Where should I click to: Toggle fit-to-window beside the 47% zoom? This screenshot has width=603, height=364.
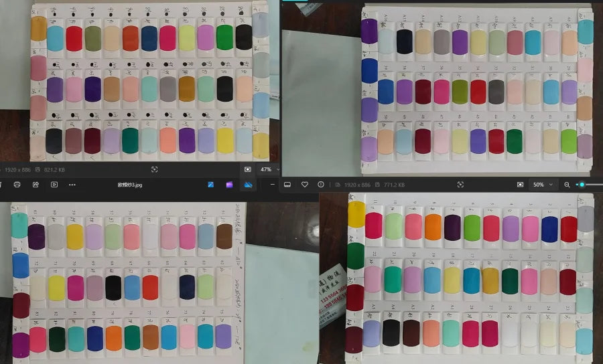pos(247,170)
